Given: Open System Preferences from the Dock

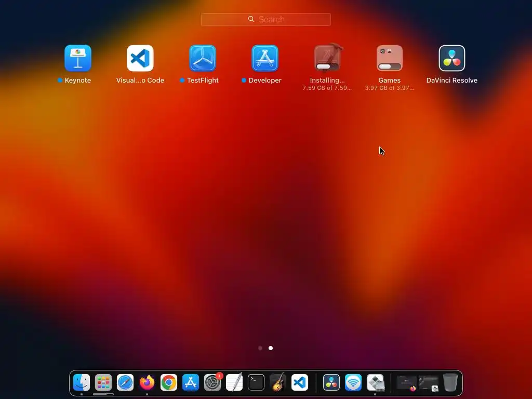Looking at the screenshot, I should click(x=212, y=383).
